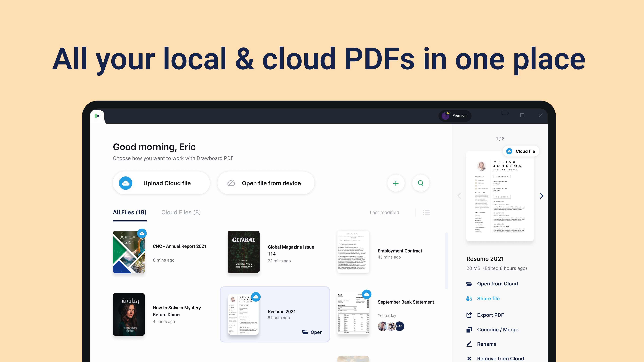Viewport: 644px width, 362px height.
Task: Select Open from Cloud in sidebar
Action: (497, 284)
